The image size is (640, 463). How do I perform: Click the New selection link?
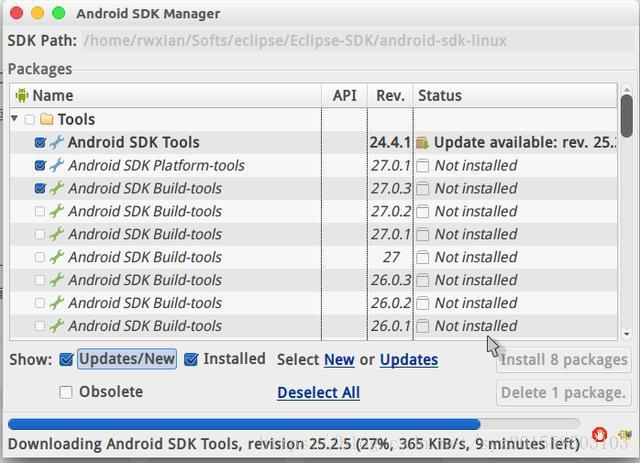pyautogui.click(x=339, y=360)
